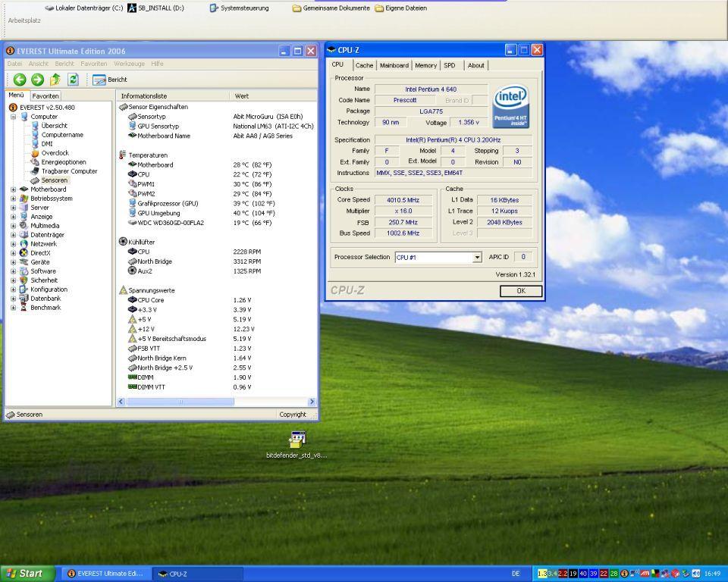Switch to the About tab in CPU-Z

[476, 65]
